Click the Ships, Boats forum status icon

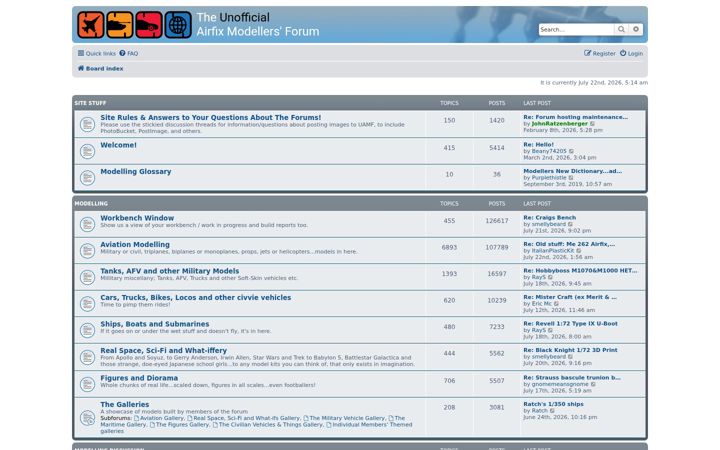tap(87, 330)
